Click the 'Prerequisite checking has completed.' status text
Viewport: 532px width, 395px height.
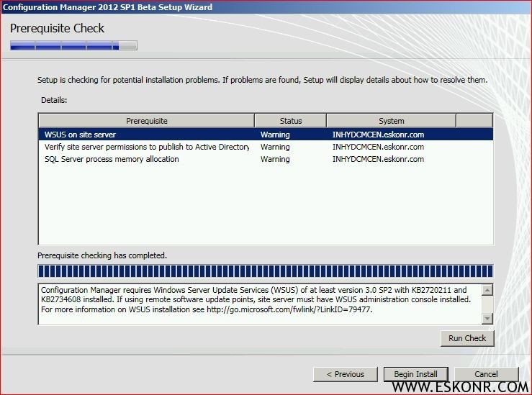102,255
